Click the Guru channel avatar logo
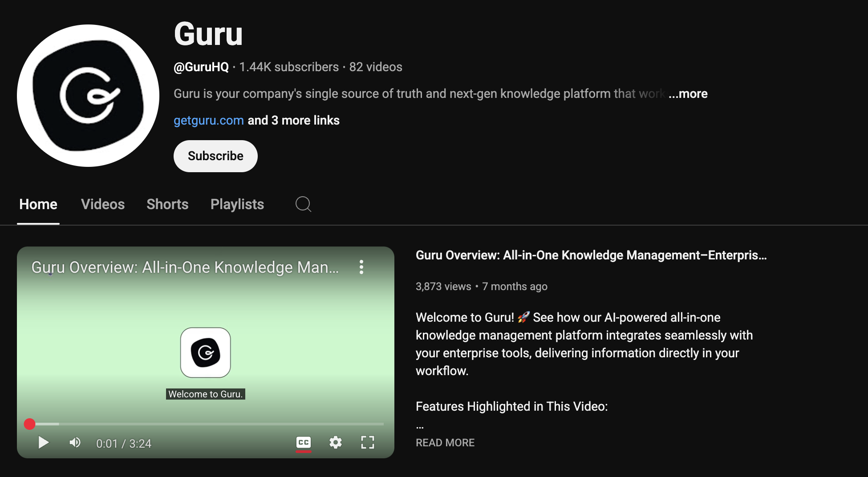This screenshot has height=477, width=868. tap(88, 96)
